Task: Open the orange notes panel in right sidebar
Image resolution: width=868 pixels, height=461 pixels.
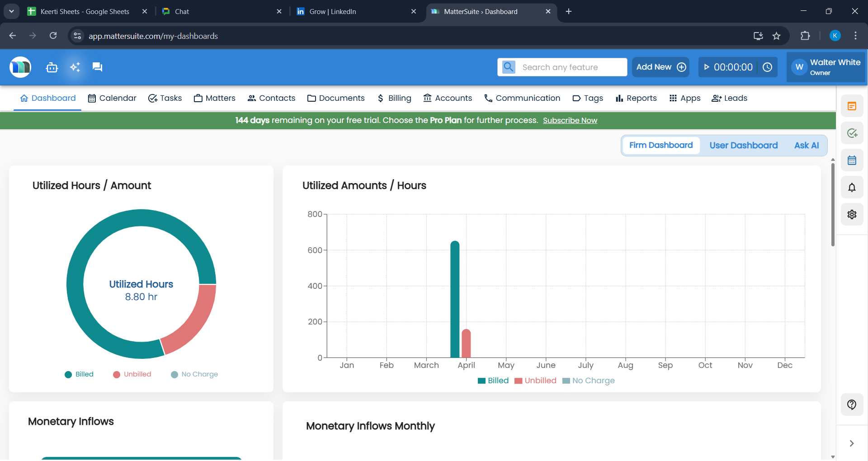Action: pos(852,106)
